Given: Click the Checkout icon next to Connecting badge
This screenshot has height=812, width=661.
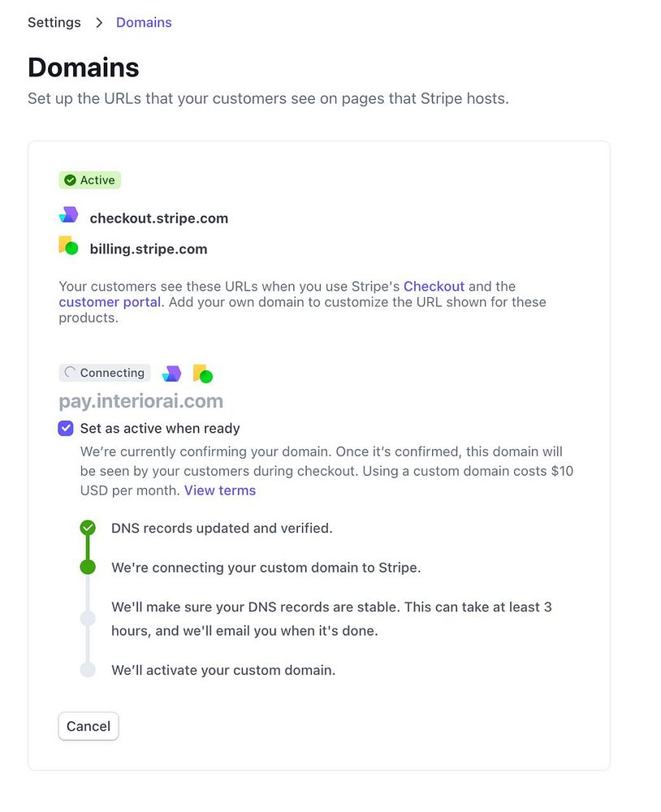Looking at the screenshot, I should (171, 374).
